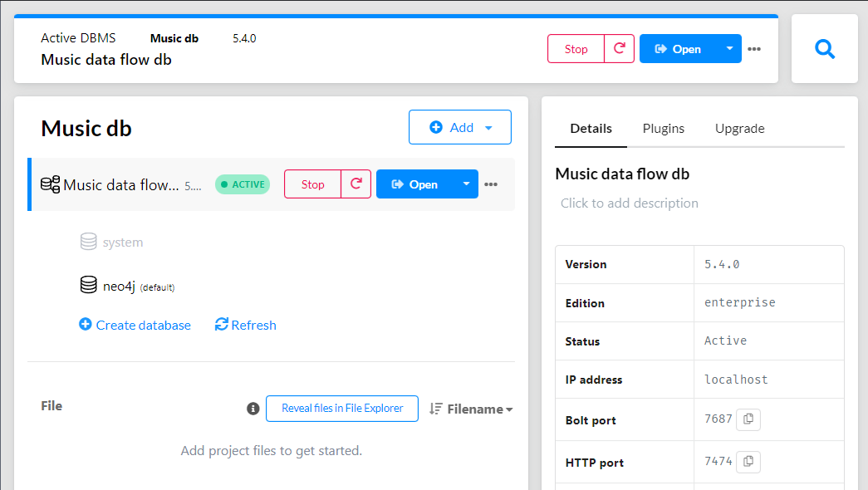Click to add a description
Viewport: 868px width, 490px height.
tap(629, 203)
